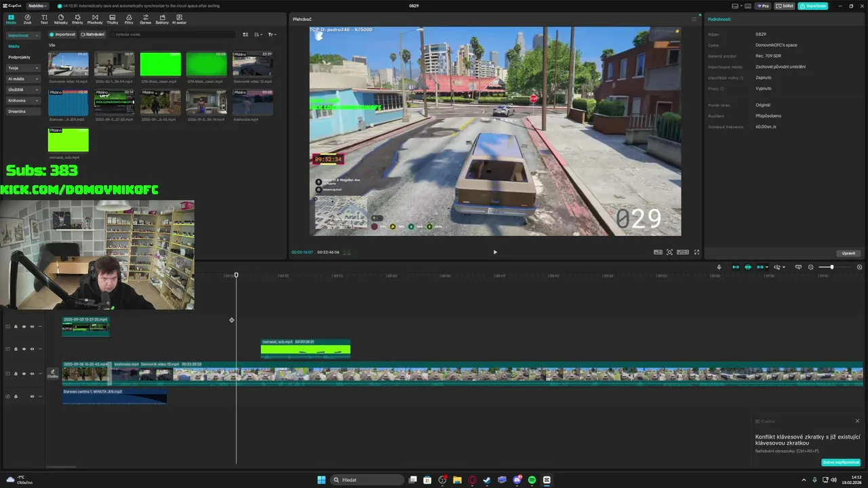Hide the track containing 2025-09-03 clip
Image resolution: width=868 pixels, height=488 pixels.
pyautogui.click(x=24, y=327)
